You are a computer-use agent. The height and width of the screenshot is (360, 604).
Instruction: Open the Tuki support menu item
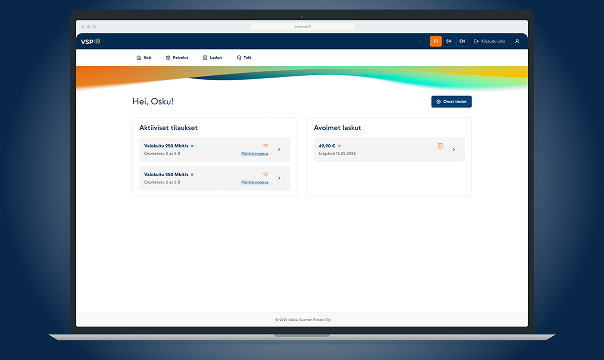tap(244, 57)
